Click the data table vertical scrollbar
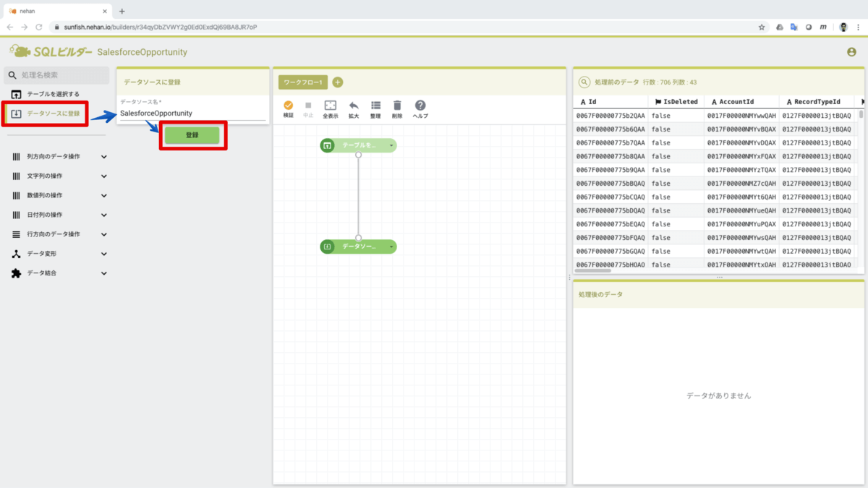The height and width of the screenshot is (488, 868). point(861,114)
